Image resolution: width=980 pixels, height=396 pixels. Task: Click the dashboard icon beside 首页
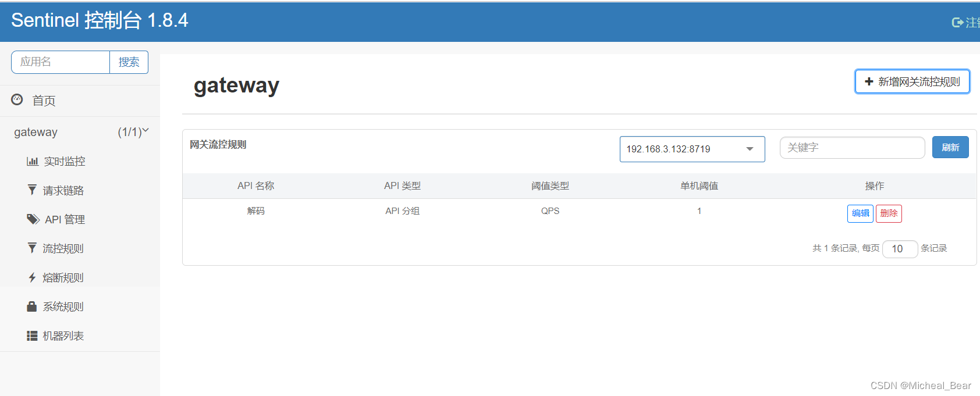(17, 100)
